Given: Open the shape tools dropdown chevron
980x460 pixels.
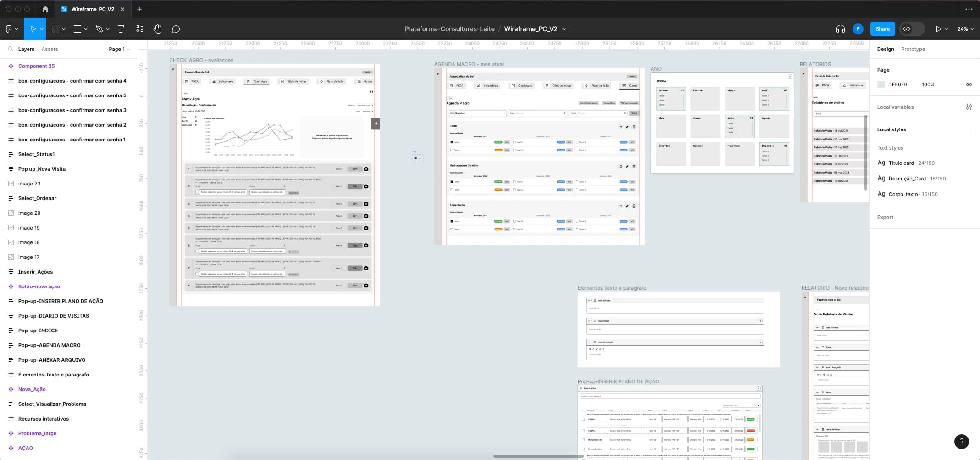Looking at the screenshot, I should coord(86,29).
